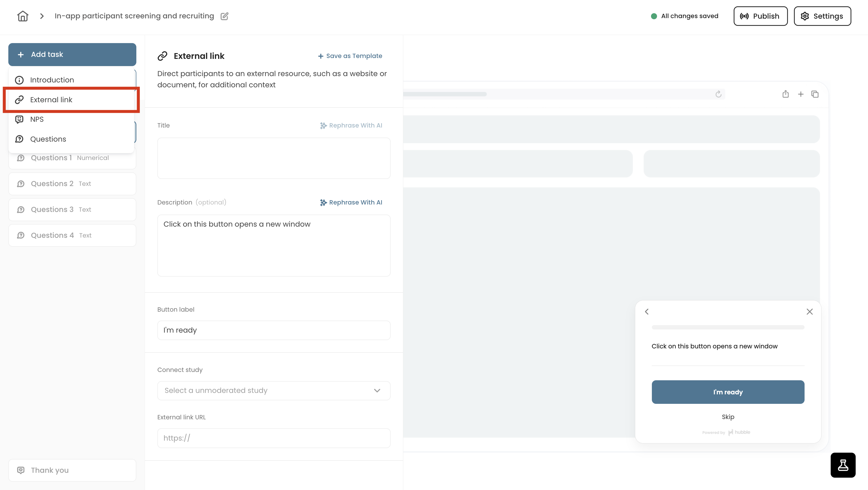Click the All changes saved status
Viewport: 868px width, 490px height.
pyautogui.click(x=685, y=16)
